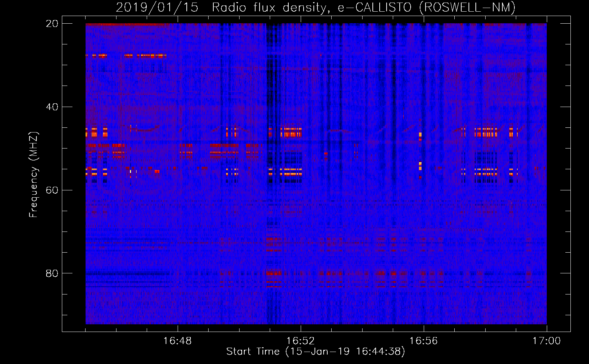Click the Frequency (MHZ) axis label
The image size is (589, 364).
33,175
